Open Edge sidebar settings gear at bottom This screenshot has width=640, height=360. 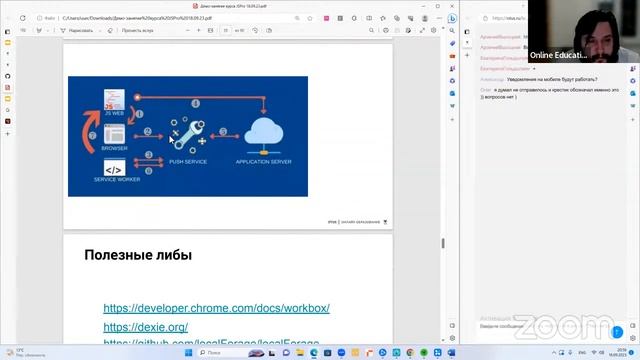coord(452,338)
